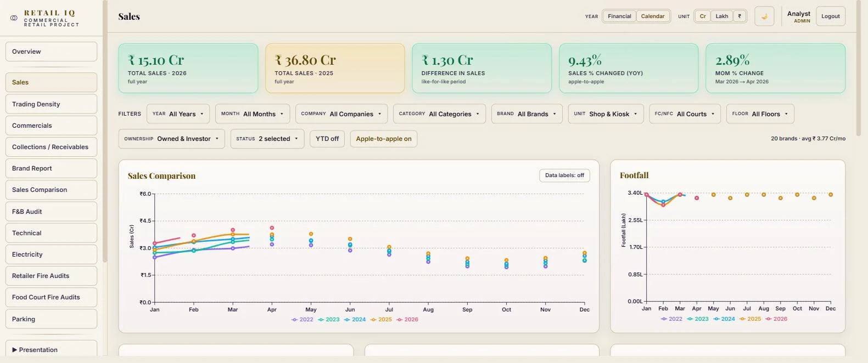
Task: Click the 2025 legend marker in Sales Comparison
Action: click(373, 320)
